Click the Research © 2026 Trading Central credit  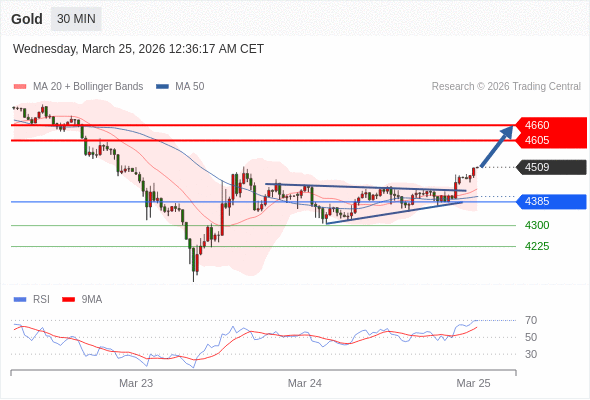[x=506, y=87]
